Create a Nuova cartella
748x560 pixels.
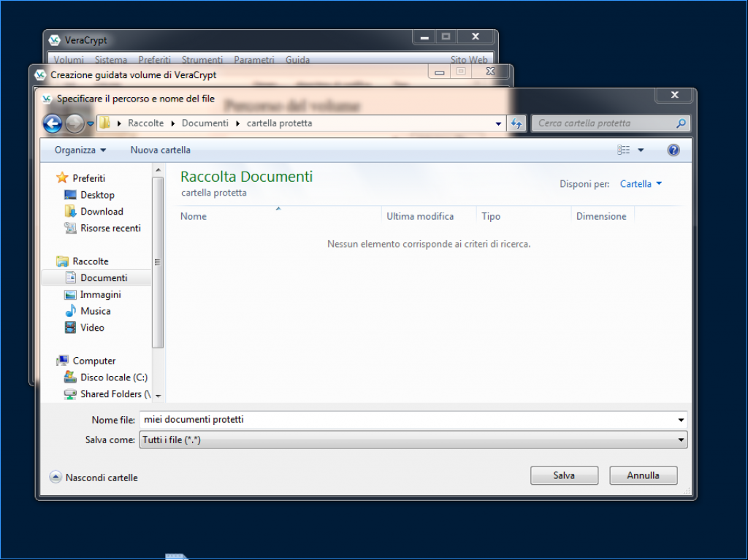pos(160,150)
